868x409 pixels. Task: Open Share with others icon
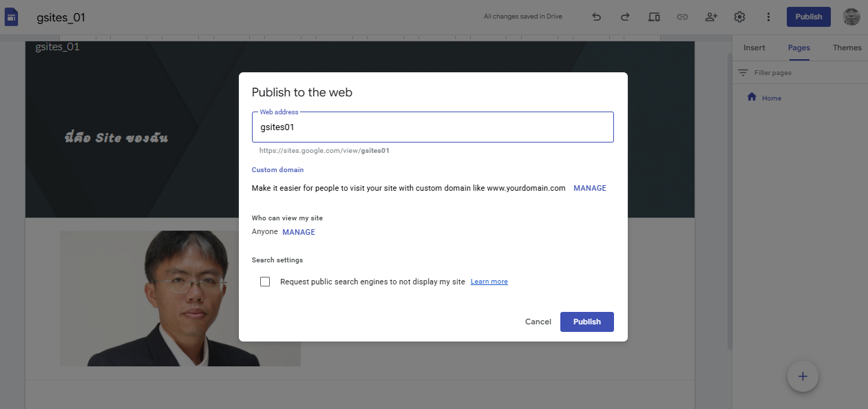coord(711,17)
